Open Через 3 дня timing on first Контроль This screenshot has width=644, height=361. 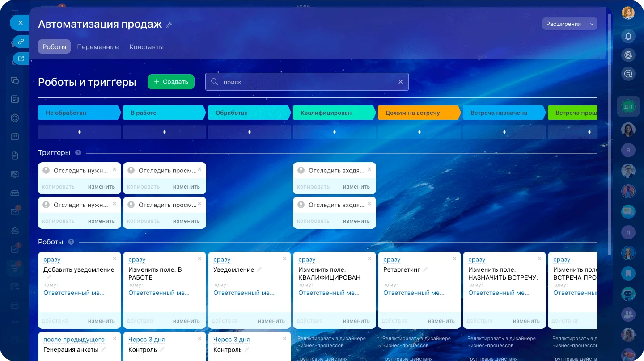pos(146,340)
